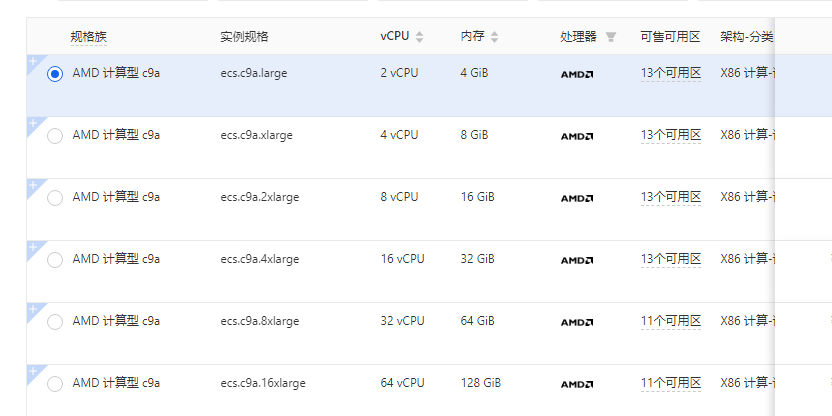Click the 内存 column sort arrows

[495, 37]
